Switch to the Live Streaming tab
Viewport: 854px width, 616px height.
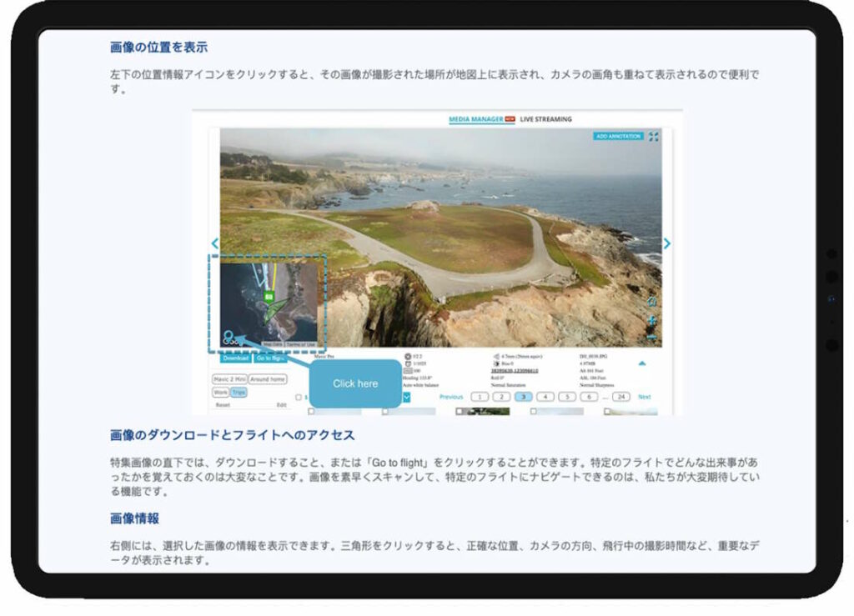[x=546, y=118]
